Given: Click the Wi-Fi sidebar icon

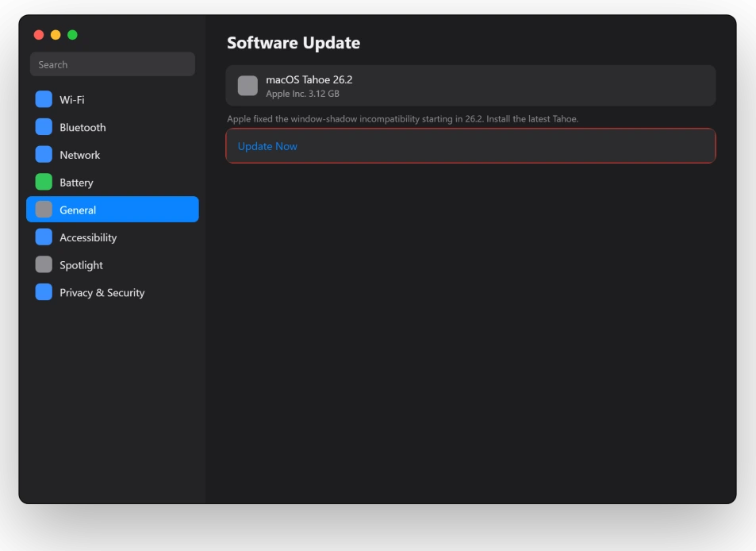Looking at the screenshot, I should tap(44, 99).
